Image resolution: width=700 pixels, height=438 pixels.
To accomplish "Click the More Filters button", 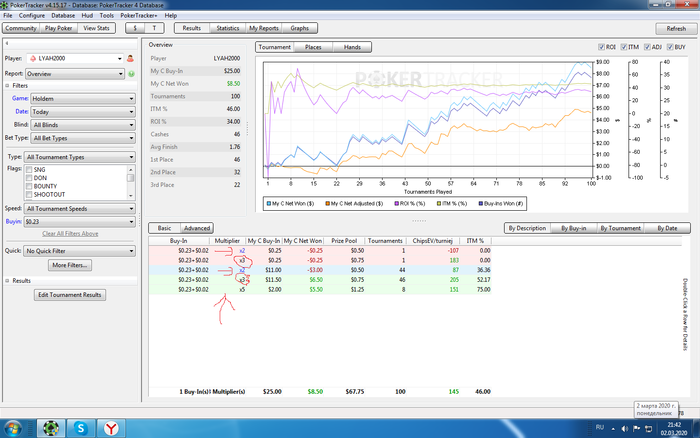I will (70, 265).
